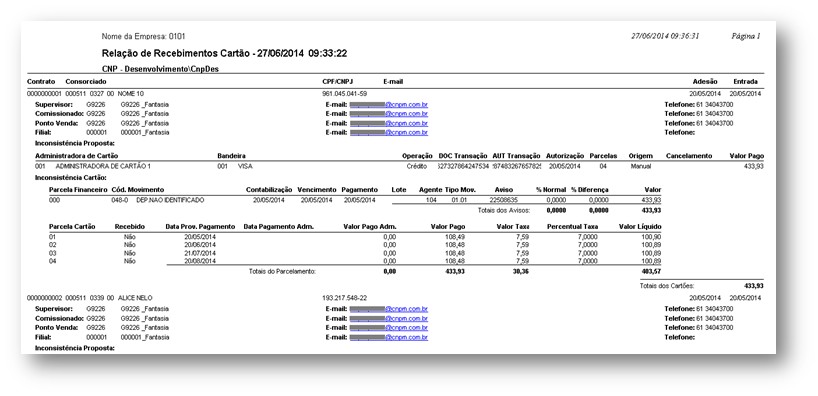Click the 'Agente' column header
This screenshot has width=818, height=396.
(430, 190)
